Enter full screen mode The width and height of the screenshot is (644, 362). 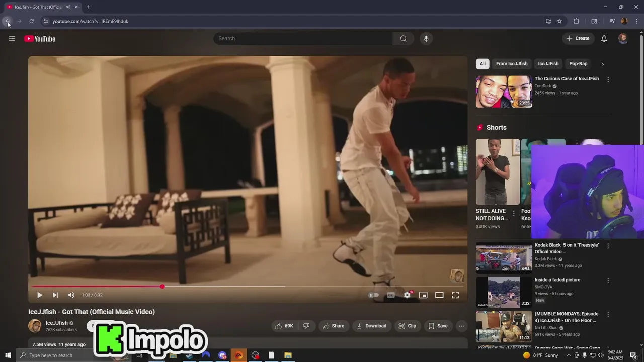pyautogui.click(x=455, y=295)
